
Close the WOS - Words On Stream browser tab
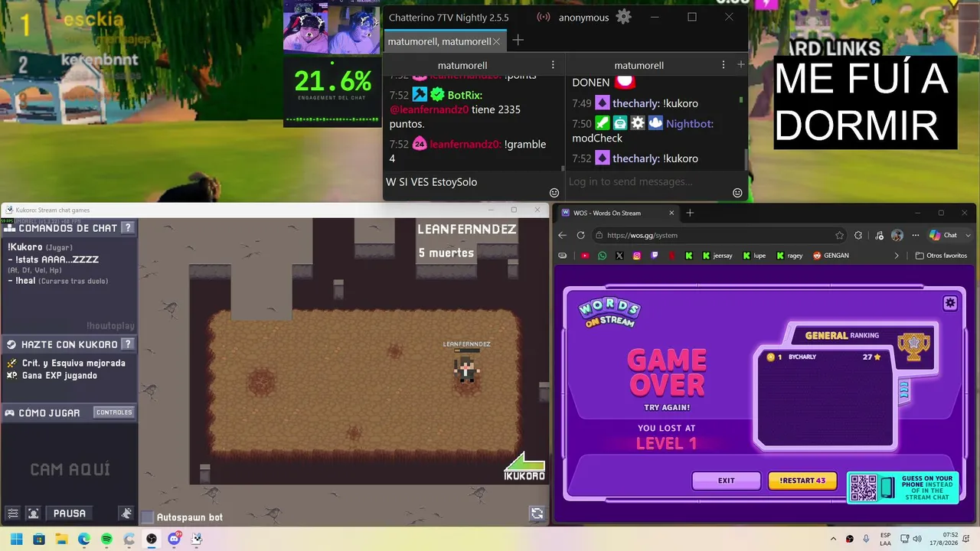670,213
